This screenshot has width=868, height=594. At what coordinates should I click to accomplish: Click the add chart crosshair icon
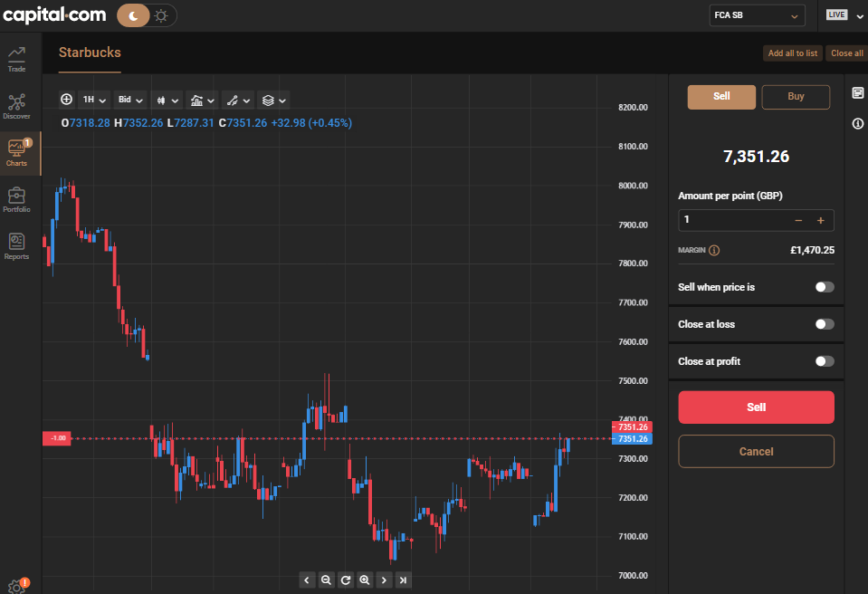coord(66,100)
